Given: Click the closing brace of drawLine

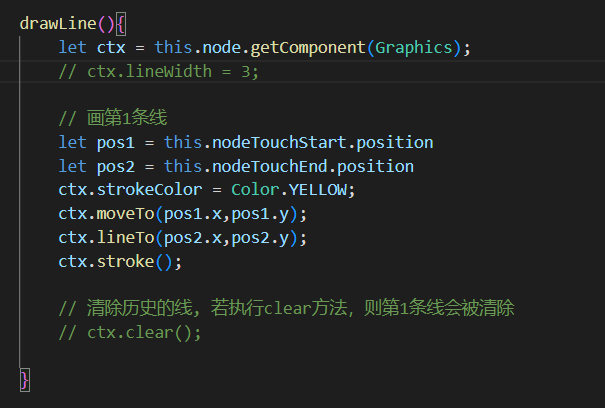Looking at the screenshot, I should click(x=25, y=379).
